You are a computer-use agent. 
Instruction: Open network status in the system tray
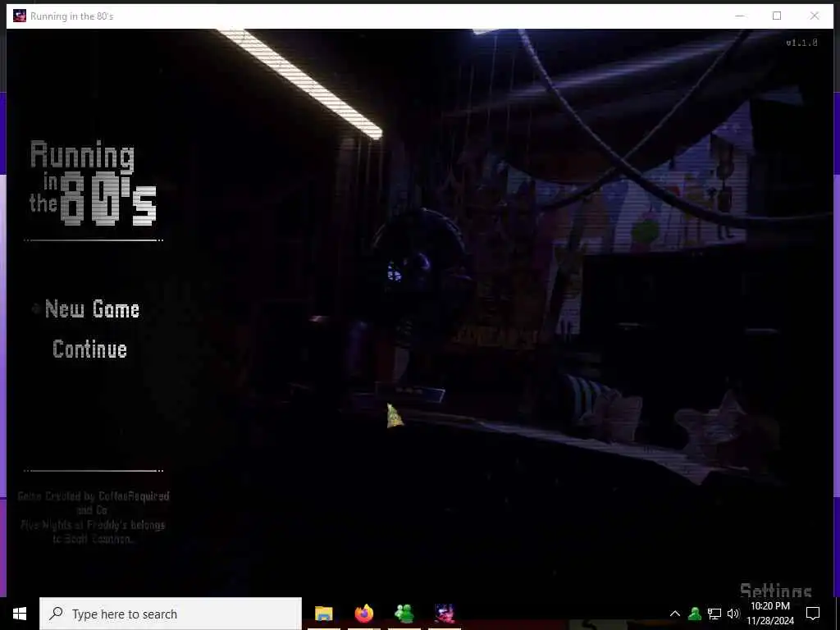[714, 614]
